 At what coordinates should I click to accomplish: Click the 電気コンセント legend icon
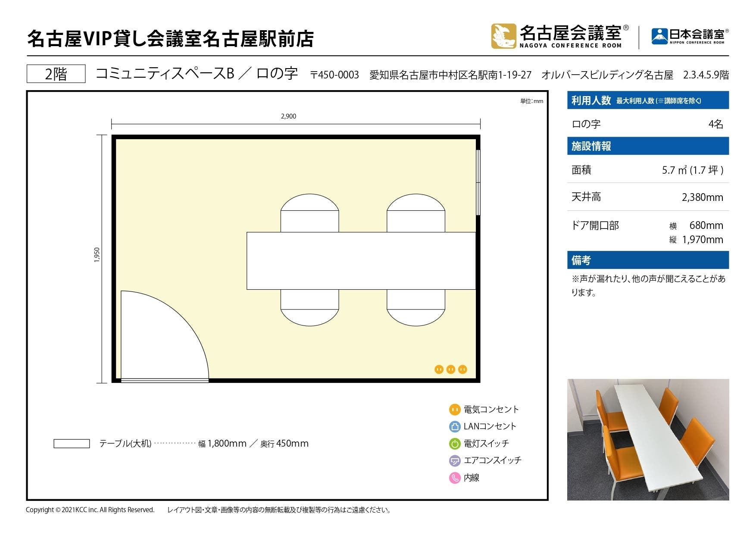(454, 410)
